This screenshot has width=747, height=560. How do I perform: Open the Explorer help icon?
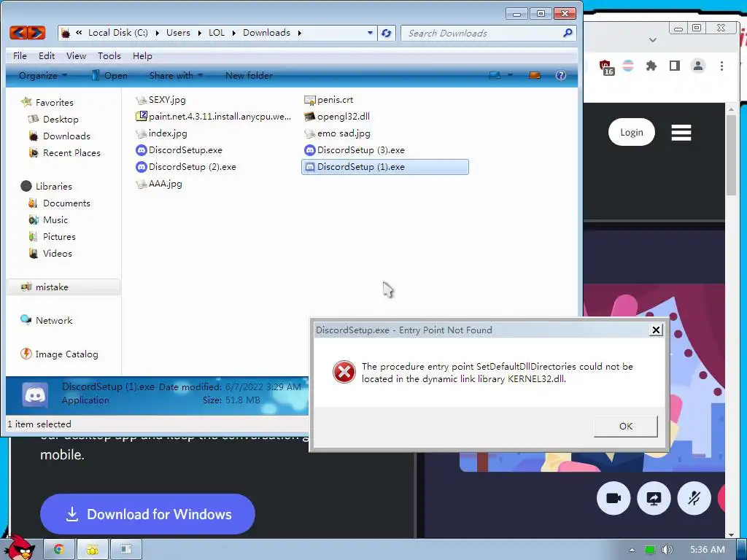pos(561,75)
